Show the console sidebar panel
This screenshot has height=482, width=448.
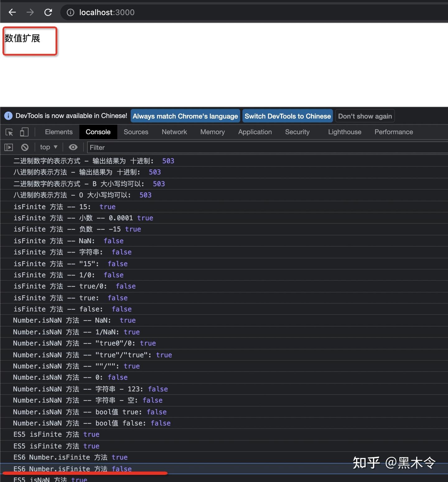[8, 147]
